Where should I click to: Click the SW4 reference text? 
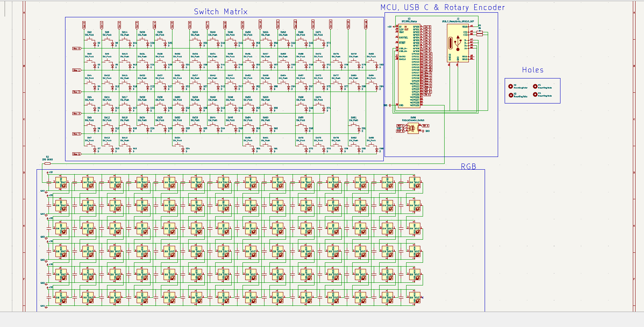point(89,76)
